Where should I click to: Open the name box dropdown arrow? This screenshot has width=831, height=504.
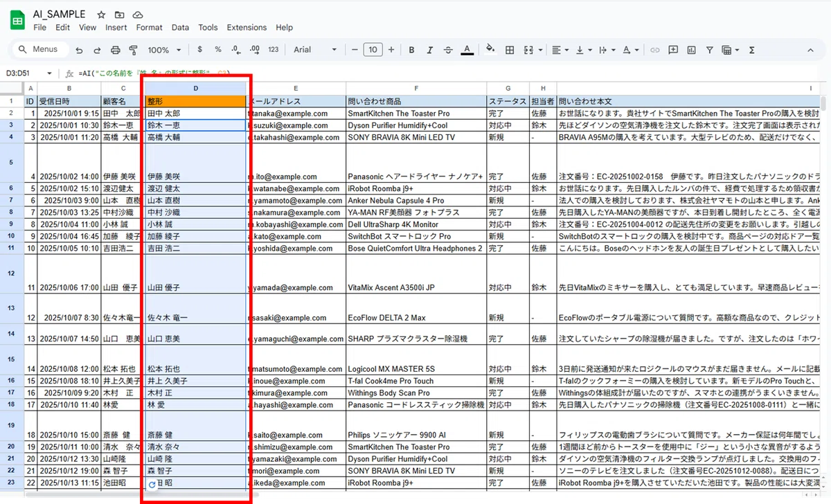click(x=49, y=73)
